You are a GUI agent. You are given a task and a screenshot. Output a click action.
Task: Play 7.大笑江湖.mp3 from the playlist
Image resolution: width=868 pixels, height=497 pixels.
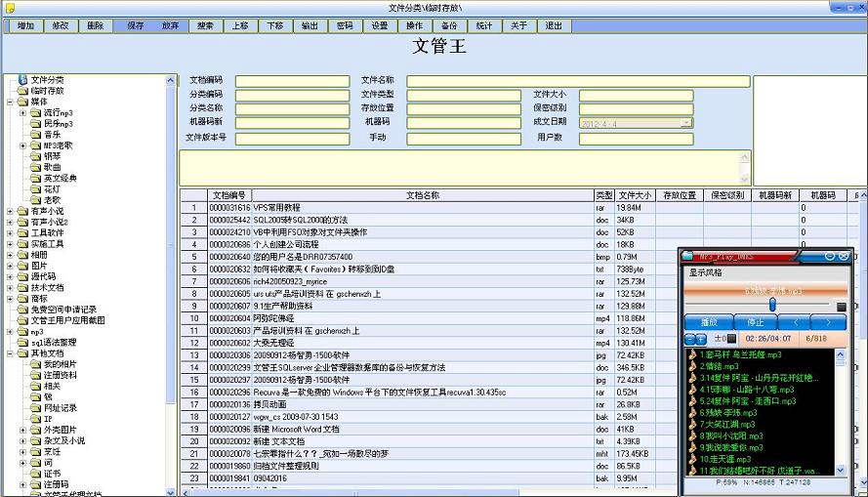coord(726,425)
